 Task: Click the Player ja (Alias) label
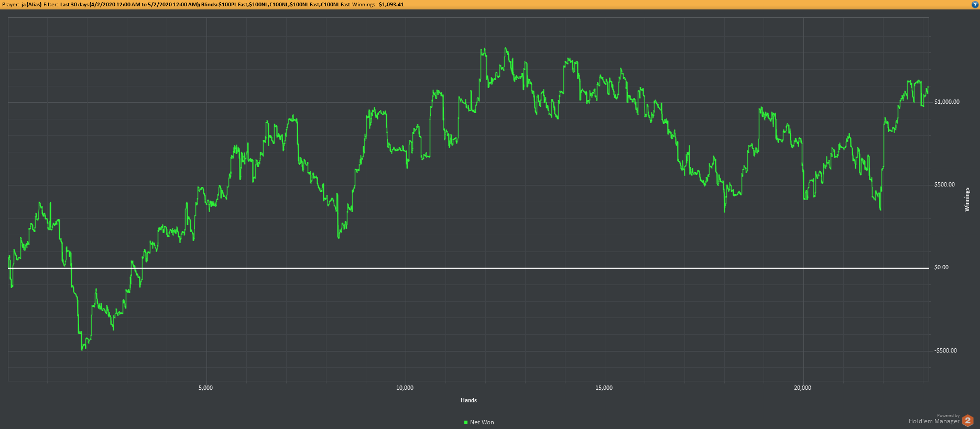click(21, 5)
